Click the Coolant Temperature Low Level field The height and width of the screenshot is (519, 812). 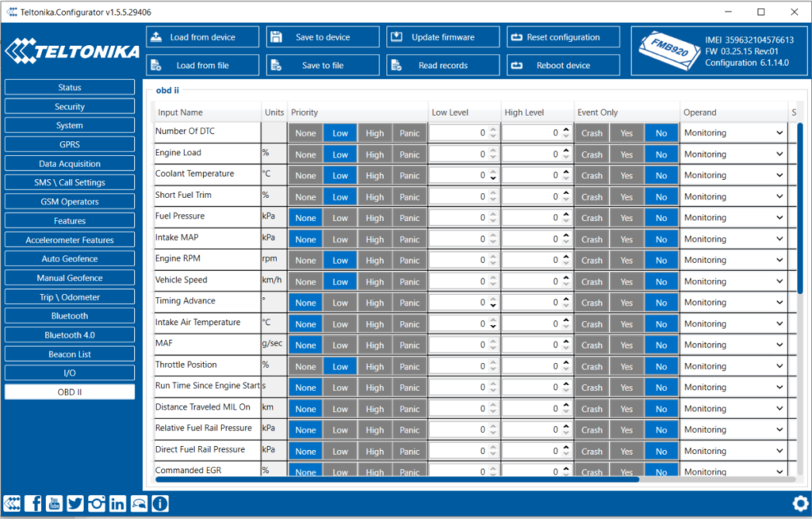(x=458, y=176)
